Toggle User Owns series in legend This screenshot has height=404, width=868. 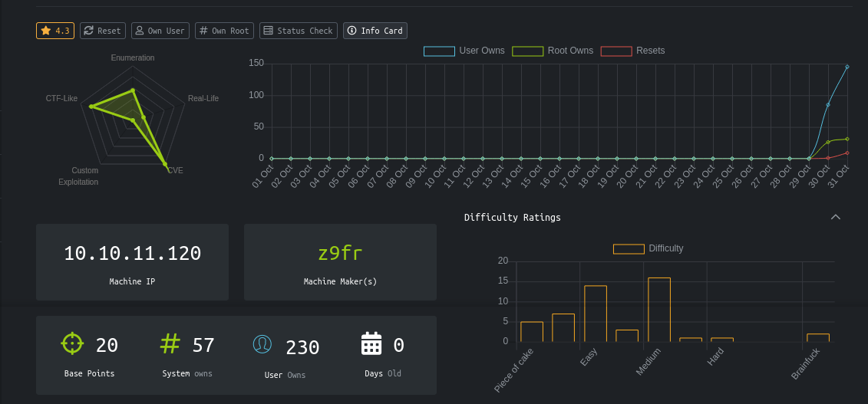point(464,51)
